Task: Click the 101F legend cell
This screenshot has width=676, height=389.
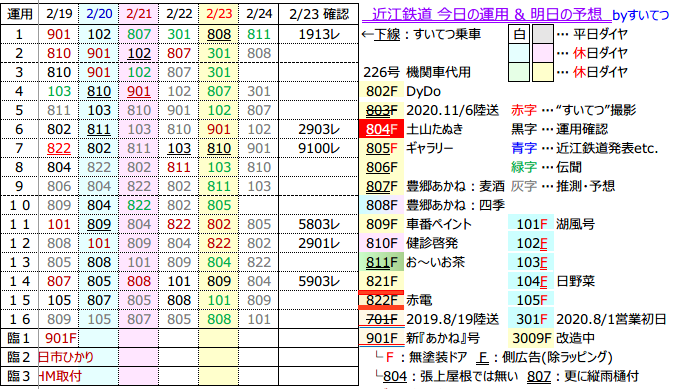Action: click(x=532, y=224)
